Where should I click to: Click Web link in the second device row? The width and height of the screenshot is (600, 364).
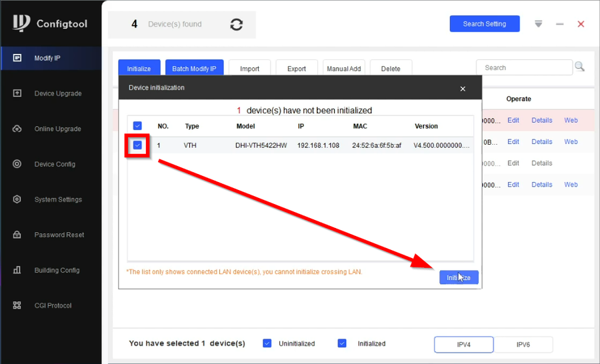point(571,141)
